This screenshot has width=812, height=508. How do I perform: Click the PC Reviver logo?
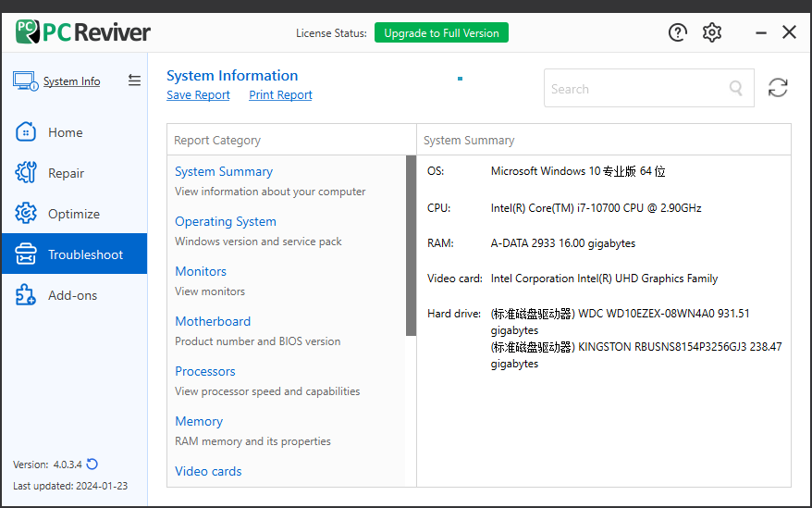coord(83,32)
